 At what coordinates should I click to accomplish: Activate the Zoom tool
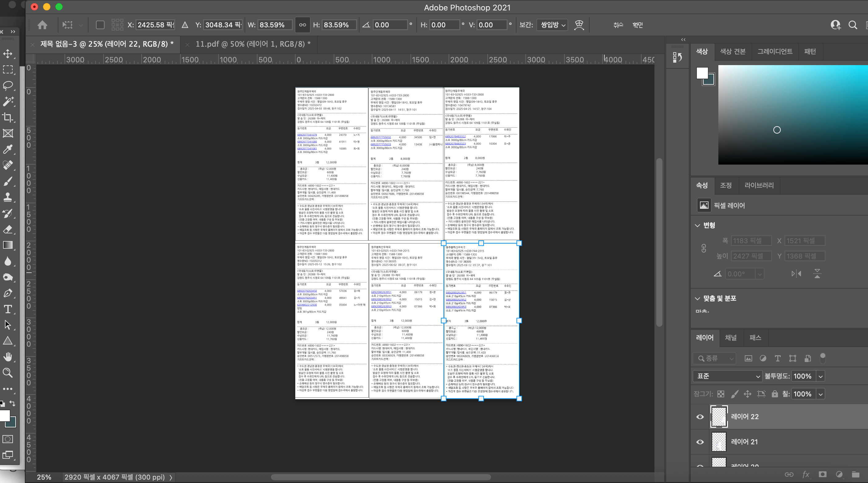8,372
